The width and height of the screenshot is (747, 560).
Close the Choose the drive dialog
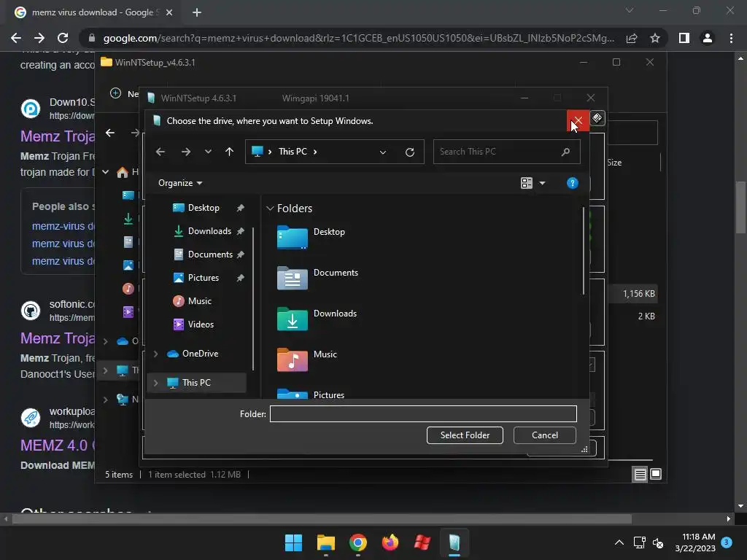578,121
